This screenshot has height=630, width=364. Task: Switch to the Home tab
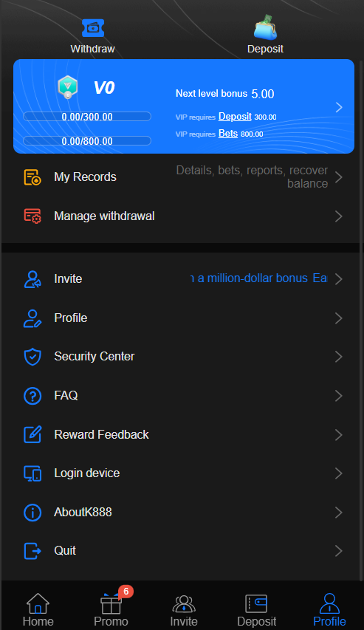click(38, 610)
